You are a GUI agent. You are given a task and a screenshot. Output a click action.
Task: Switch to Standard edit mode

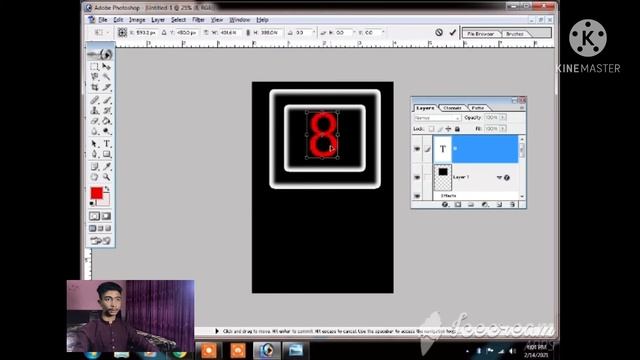[x=94, y=216]
